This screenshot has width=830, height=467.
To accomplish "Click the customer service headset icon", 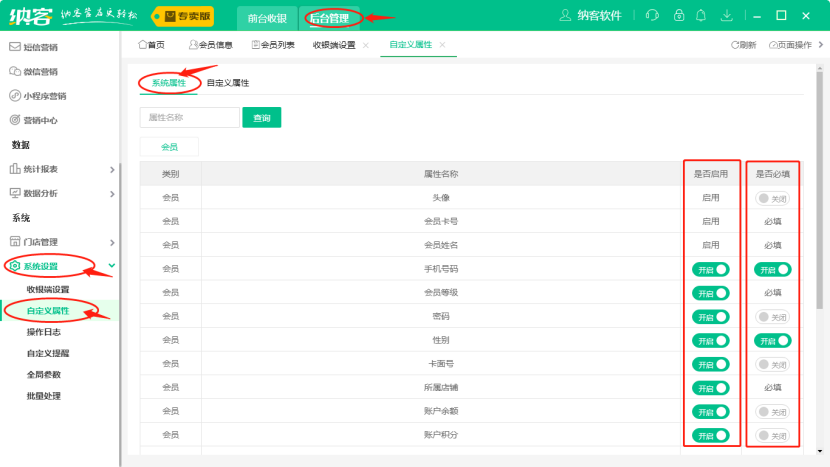I will point(653,15).
